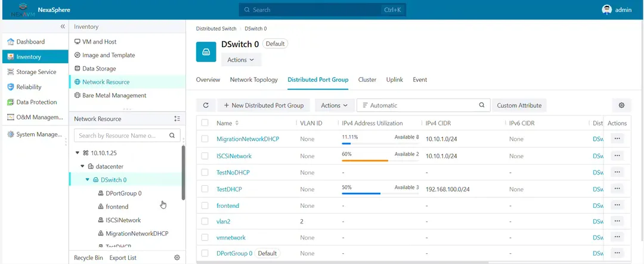Viewport: 644px width, 264px height.
Task: Open the toolbar Actions dropdown
Action: pos(335,105)
